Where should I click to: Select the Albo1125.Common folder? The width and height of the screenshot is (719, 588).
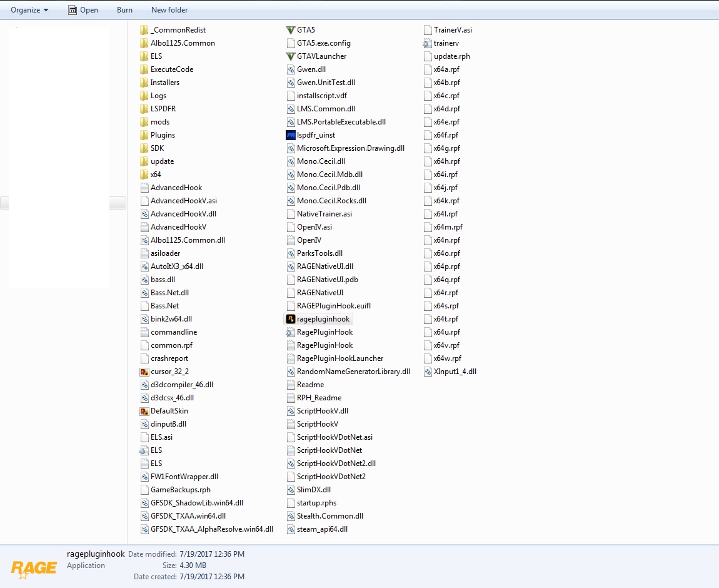coord(178,43)
